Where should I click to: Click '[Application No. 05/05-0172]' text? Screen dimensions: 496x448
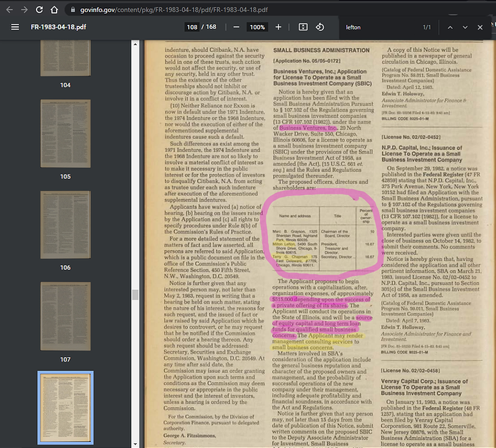pyautogui.click(x=307, y=61)
